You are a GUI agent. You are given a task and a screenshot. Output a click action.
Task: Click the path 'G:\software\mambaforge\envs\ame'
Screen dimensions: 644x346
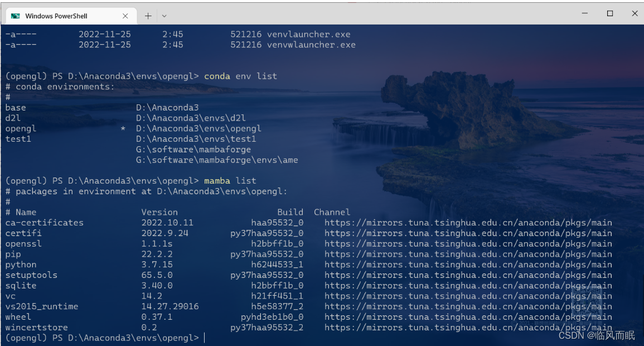(x=217, y=160)
